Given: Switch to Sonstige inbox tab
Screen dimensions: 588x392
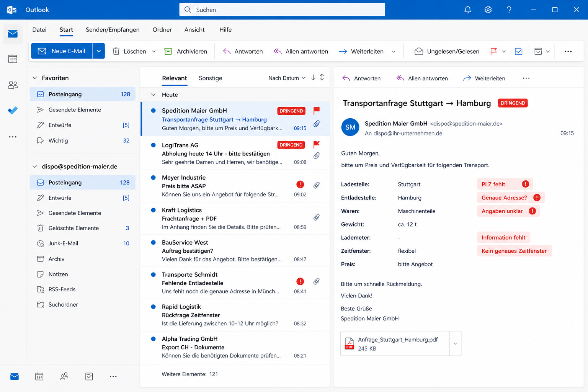Looking at the screenshot, I should coord(211,78).
